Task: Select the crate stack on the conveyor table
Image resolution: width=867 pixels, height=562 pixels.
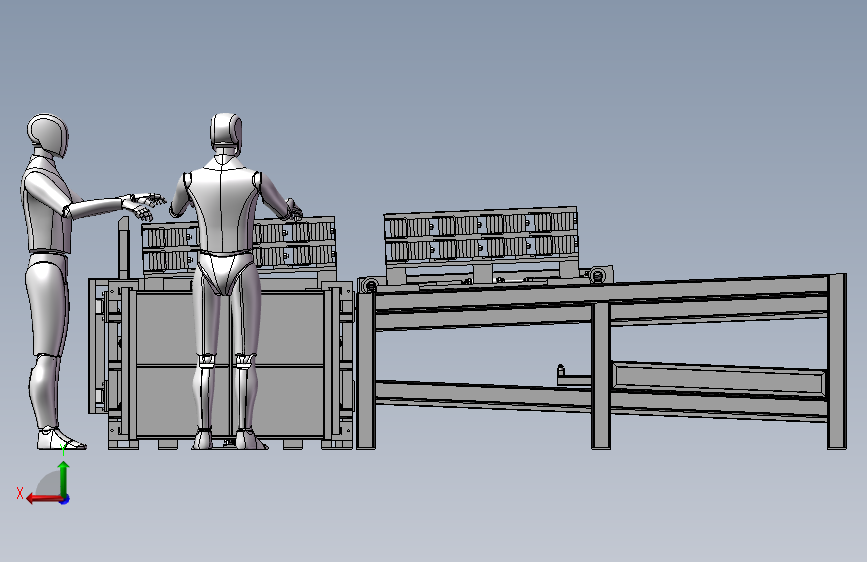Action: click(x=481, y=235)
